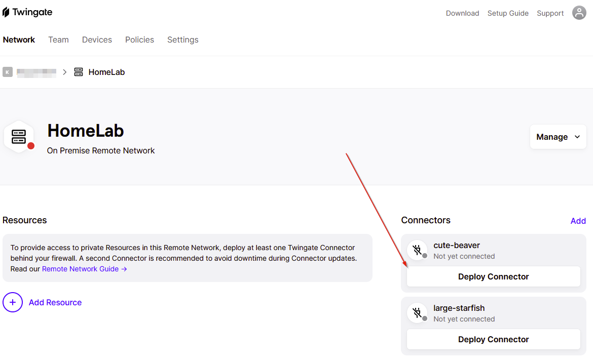This screenshot has width=593, height=364.
Task: Click the Connectors heading
Action: click(425, 220)
